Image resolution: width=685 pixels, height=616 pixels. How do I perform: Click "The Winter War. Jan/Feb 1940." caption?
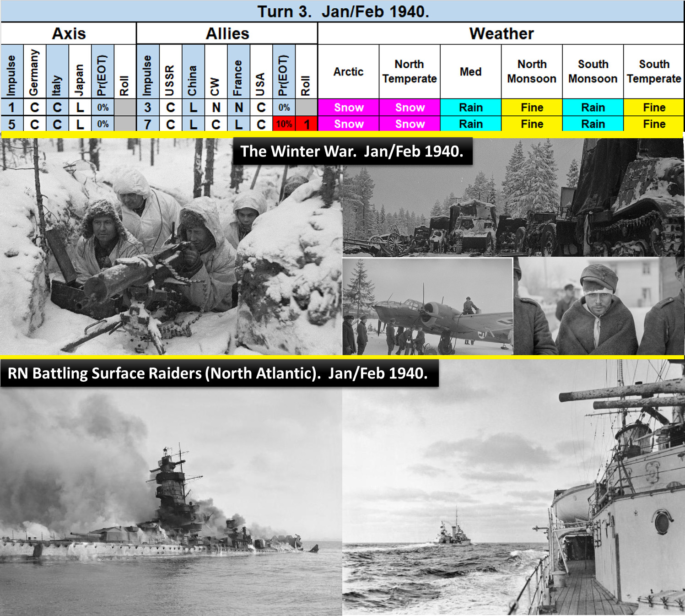[352, 151]
